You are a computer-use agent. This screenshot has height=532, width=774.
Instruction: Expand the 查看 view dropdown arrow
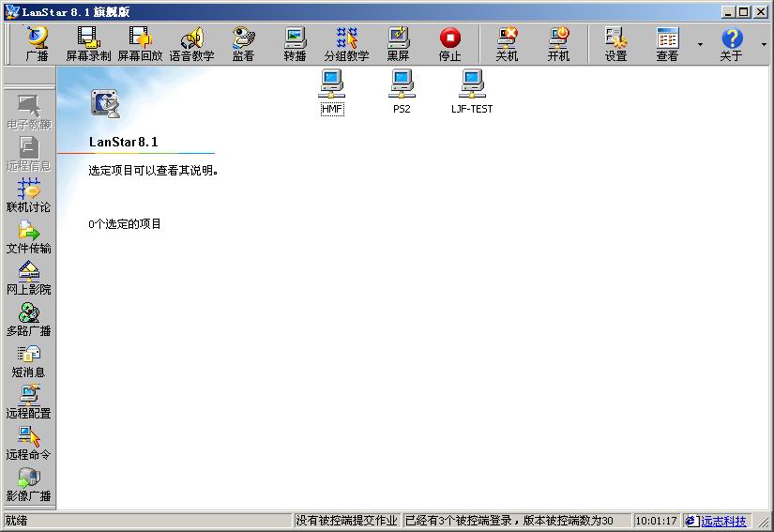pyautogui.click(x=700, y=44)
